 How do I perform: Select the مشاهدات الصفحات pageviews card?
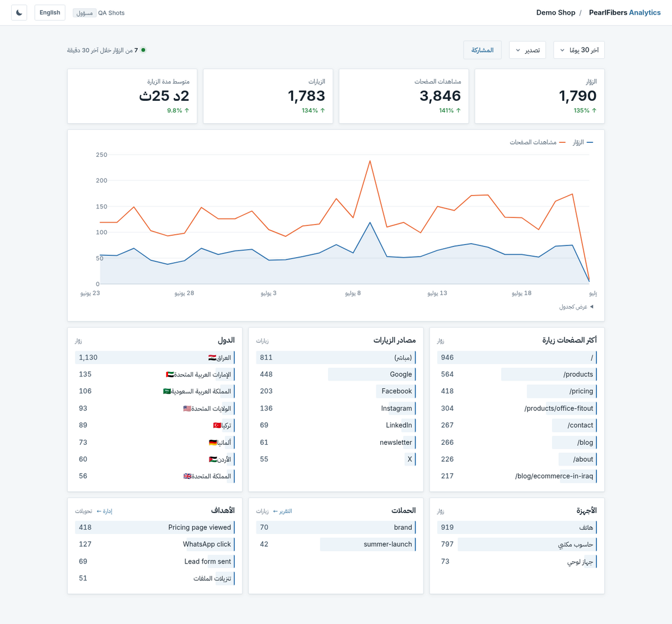404,96
